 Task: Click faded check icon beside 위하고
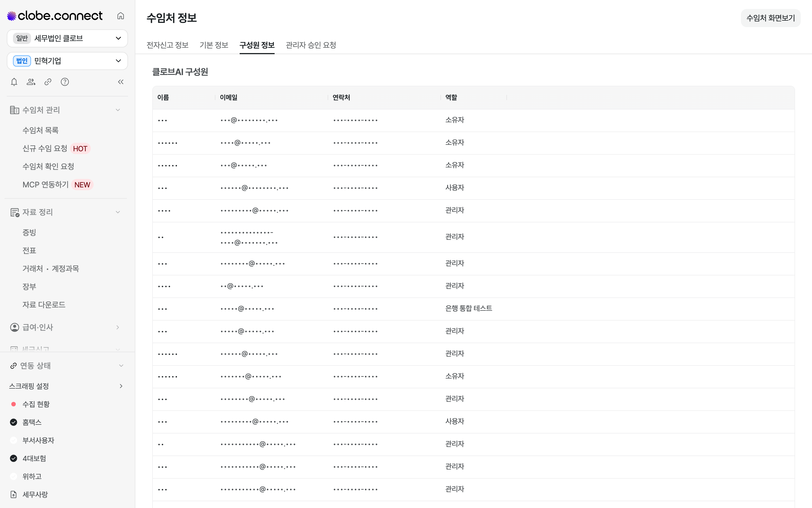pyautogui.click(x=14, y=476)
